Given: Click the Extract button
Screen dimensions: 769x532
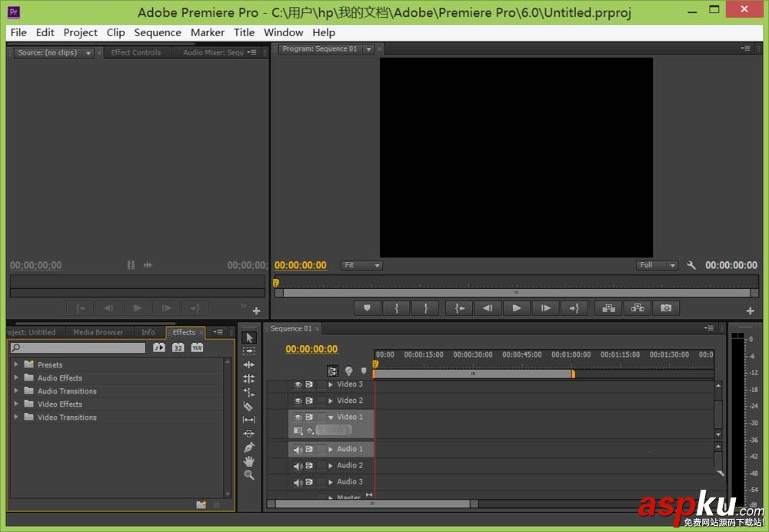Looking at the screenshot, I should coord(637,308).
